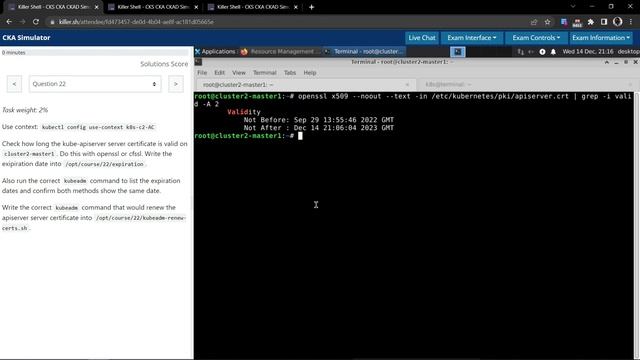The height and width of the screenshot is (360, 640).
Task: Open the red badge extension icon
Action: [577, 22]
